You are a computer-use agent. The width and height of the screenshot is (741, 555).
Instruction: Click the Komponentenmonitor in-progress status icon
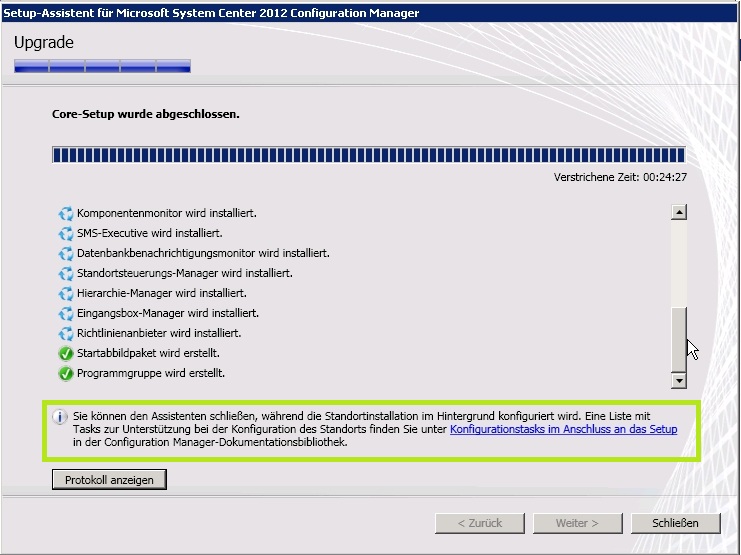click(x=67, y=213)
